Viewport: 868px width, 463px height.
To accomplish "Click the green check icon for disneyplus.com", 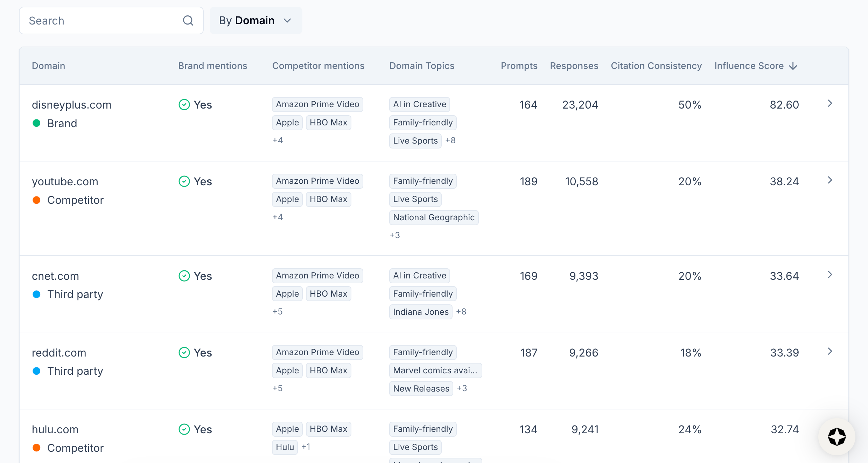I will pyautogui.click(x=184, y=104).
